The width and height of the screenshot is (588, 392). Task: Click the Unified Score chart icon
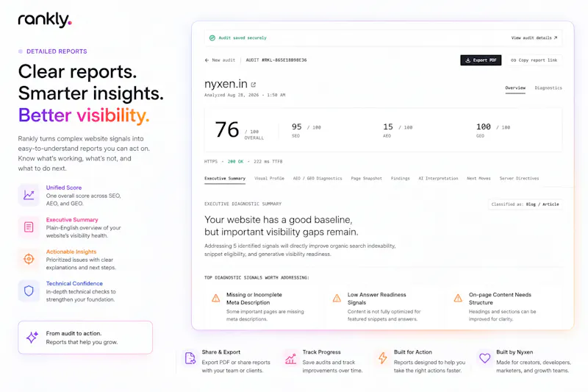point(29,195)
